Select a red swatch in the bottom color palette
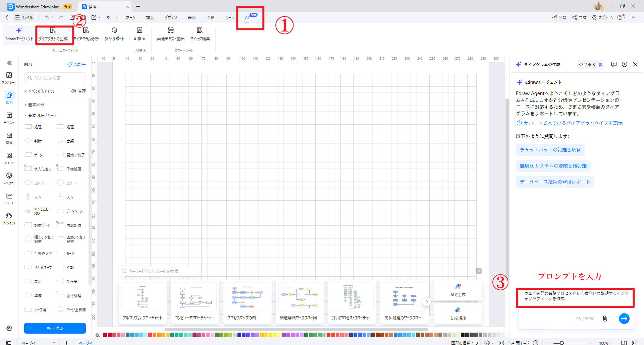 pyautogui.click(x=105, y=335)
